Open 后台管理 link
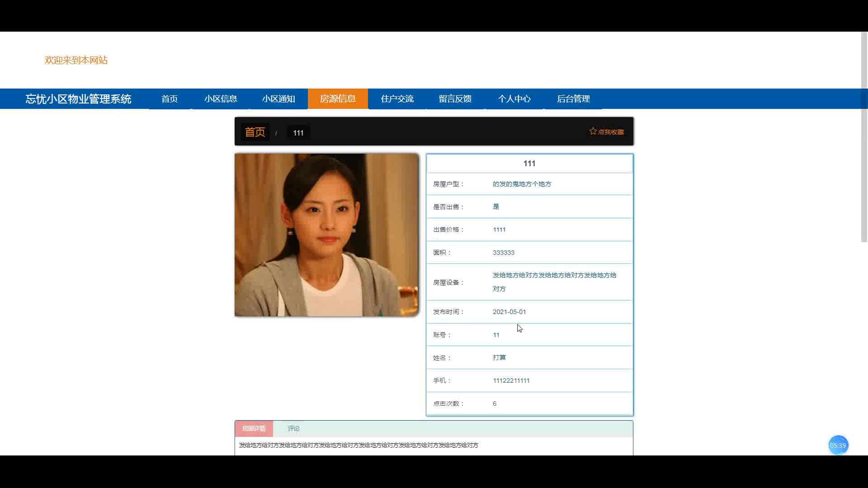Viewport: 868px width, 488px height. click(573, 99)
